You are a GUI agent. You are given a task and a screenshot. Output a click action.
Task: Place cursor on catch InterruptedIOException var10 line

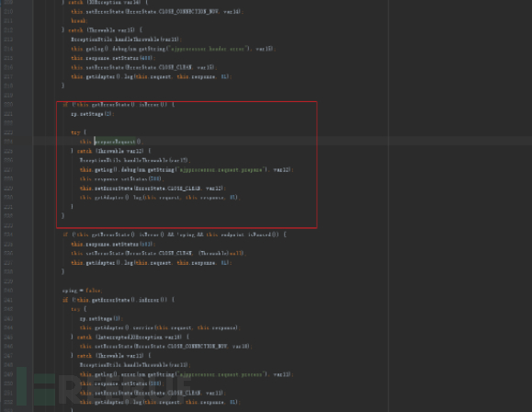[x=130, y=338]
